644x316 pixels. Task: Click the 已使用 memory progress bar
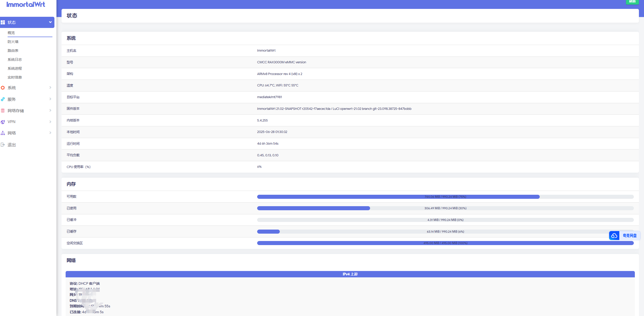click(x=445, y=208)
